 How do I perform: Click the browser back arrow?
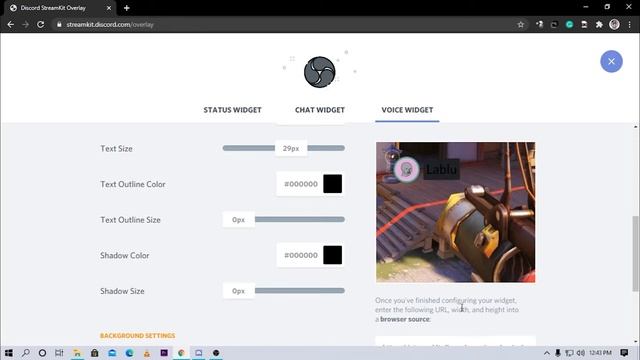11,24
